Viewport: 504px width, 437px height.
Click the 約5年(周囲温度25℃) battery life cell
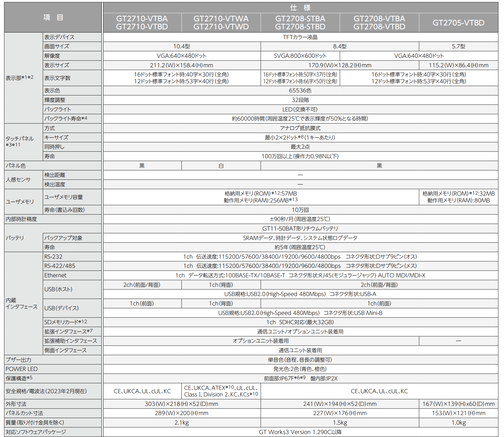click(300, 247)
